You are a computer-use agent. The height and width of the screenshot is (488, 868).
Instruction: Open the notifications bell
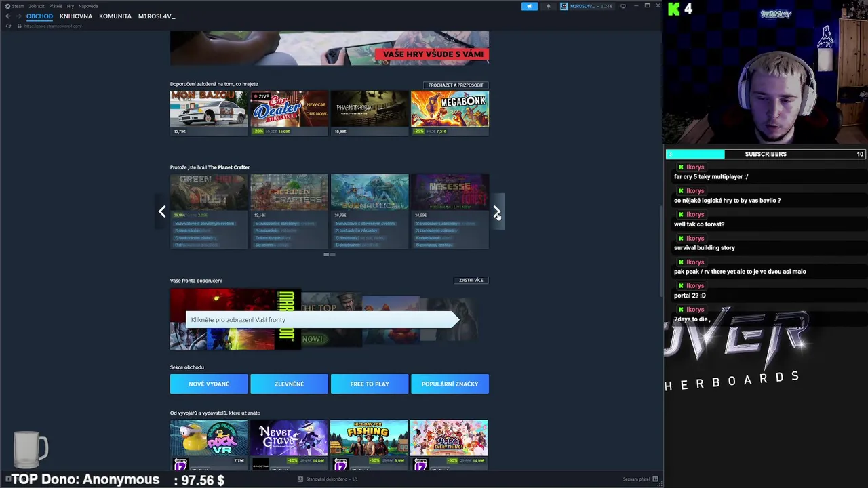[x=549, y=6]
